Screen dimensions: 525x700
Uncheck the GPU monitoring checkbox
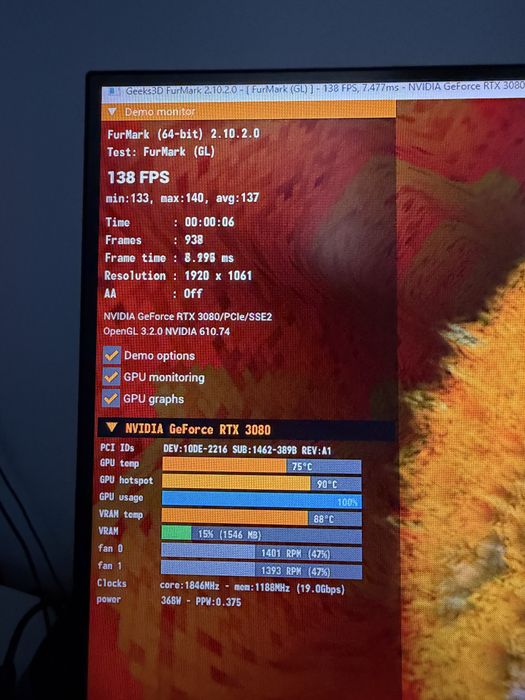(111, 377)
